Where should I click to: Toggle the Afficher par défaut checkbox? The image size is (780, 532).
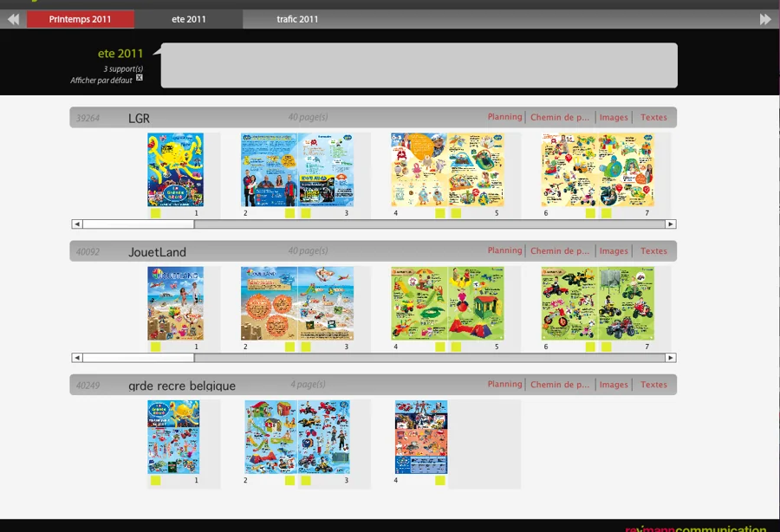coord(140,78)
